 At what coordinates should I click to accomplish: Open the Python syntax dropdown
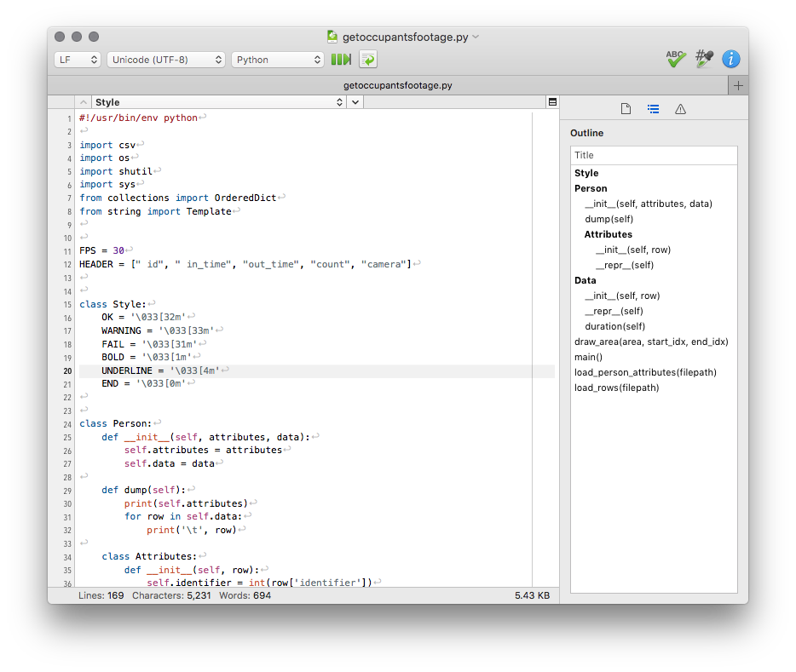click(x=278, y=60)
